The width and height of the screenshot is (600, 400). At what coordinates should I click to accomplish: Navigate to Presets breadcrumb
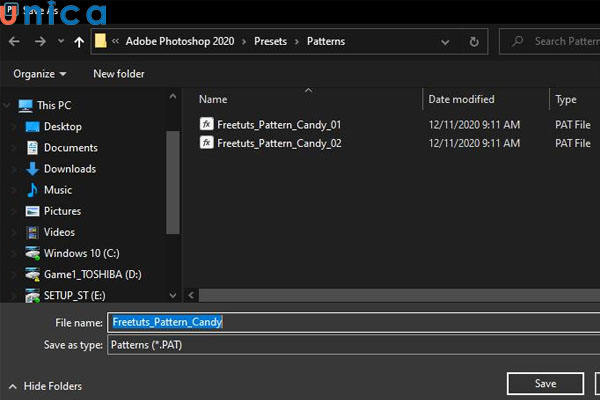[x=270, y=41]
